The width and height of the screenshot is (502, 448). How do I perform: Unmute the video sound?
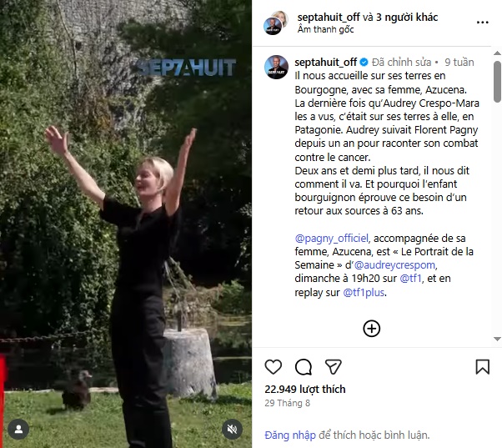pos(232,429)
